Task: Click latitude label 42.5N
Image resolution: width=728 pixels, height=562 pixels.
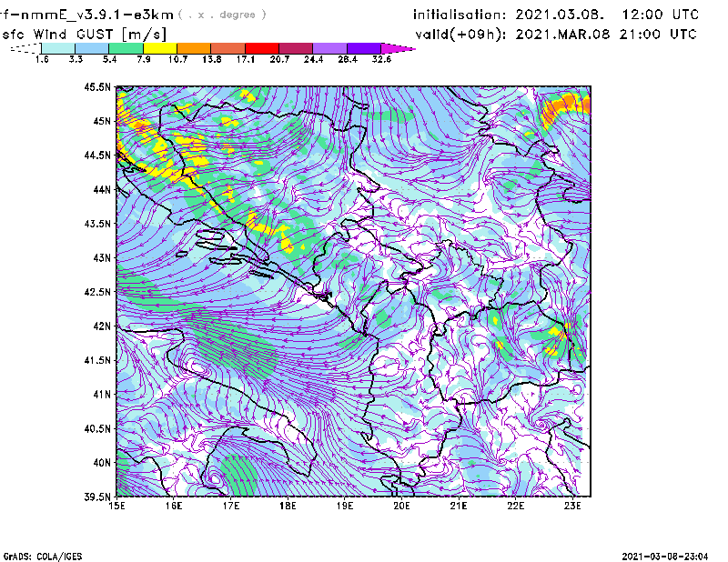Action: coord(97,292)
